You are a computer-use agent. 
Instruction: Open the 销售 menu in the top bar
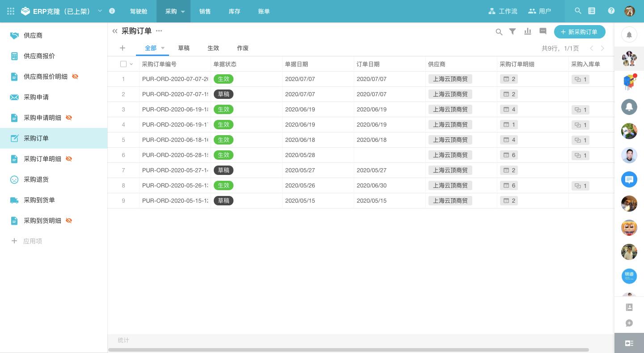click(x=205, y=11)
